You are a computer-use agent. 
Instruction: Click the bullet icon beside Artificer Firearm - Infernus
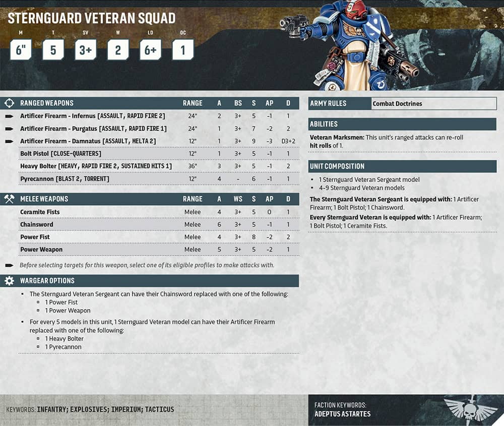pyautogui.click(x=9, y=116)
